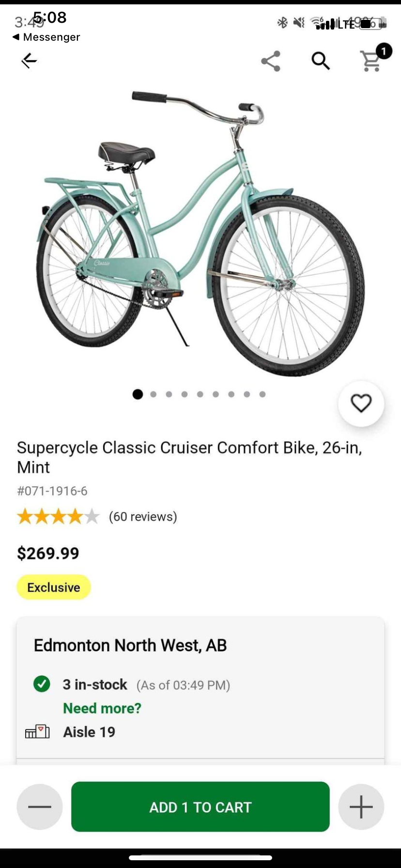Tap the Aisle 19 store map icon
The height and width of the screenshot is (868, 401).
(37, 732)
